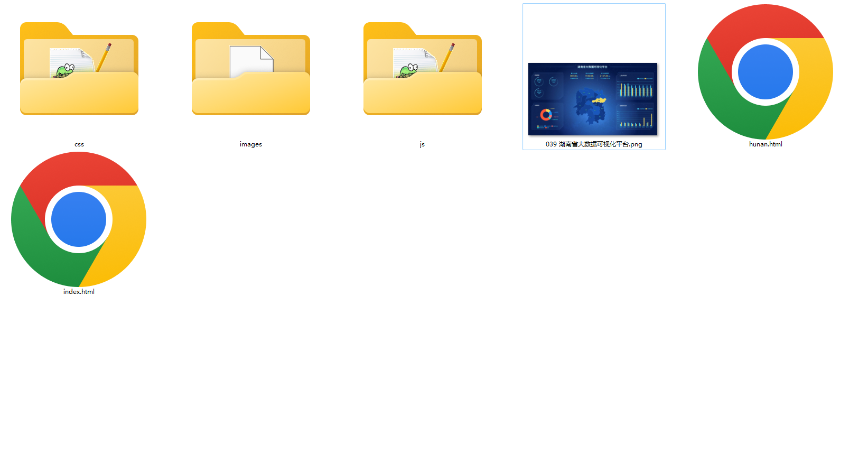Click the "hunan.html" file name
Viewport: 868px width, 462px height.
(x=766, y=144)
